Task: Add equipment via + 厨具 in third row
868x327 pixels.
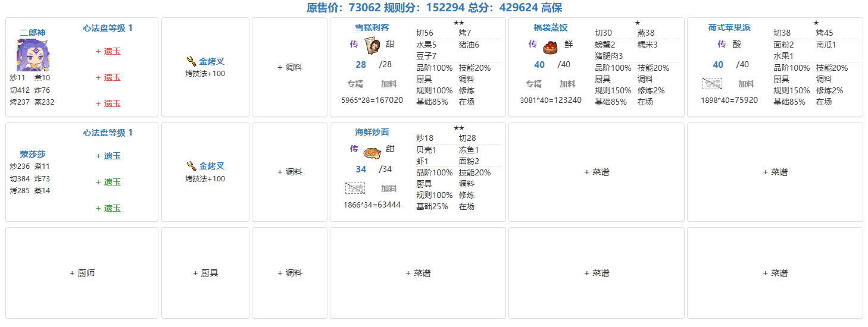Action: coord(205,273)
